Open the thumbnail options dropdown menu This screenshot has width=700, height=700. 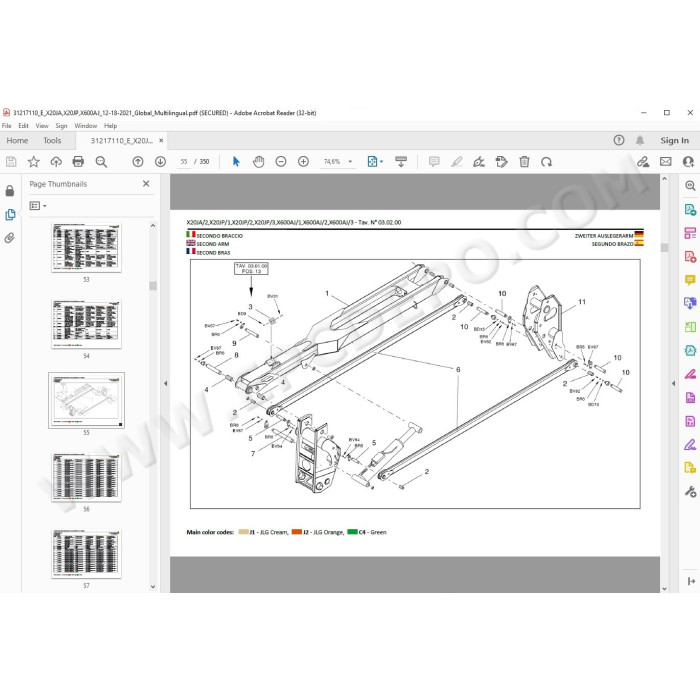(x=38, y=206)
